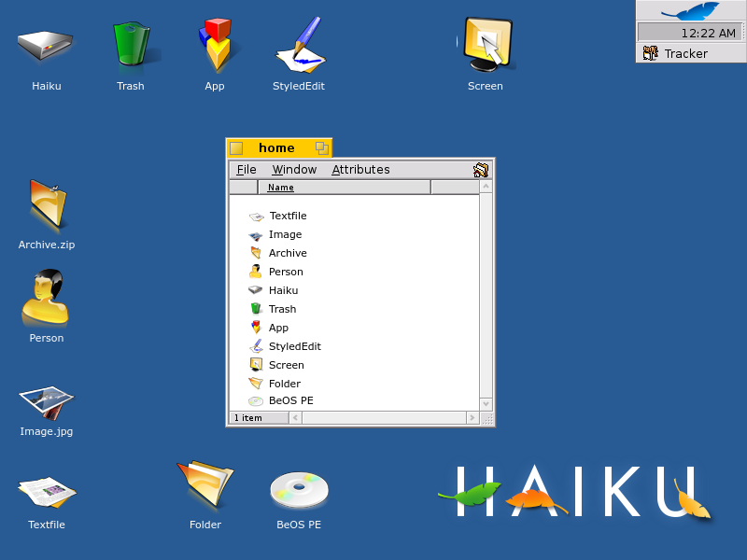Click the resize corner of the home window

(486, 418)
